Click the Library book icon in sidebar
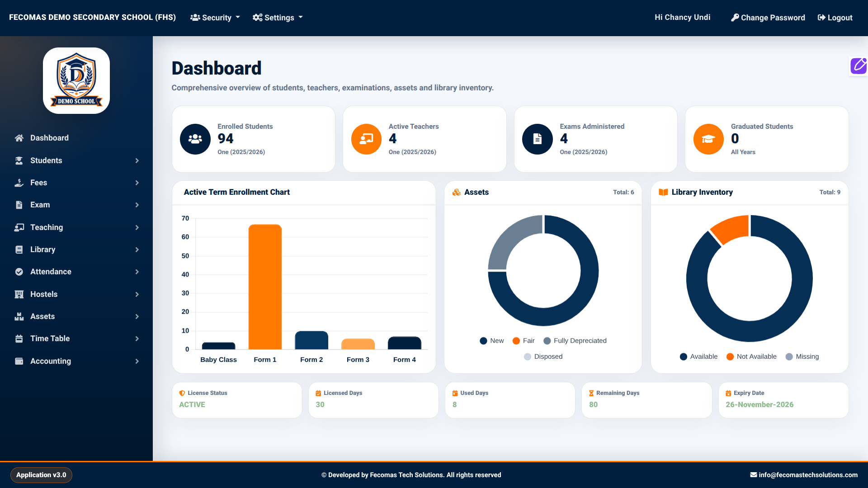Image resolution: width=868 pixels, height=488 pixels. [19, 250]
